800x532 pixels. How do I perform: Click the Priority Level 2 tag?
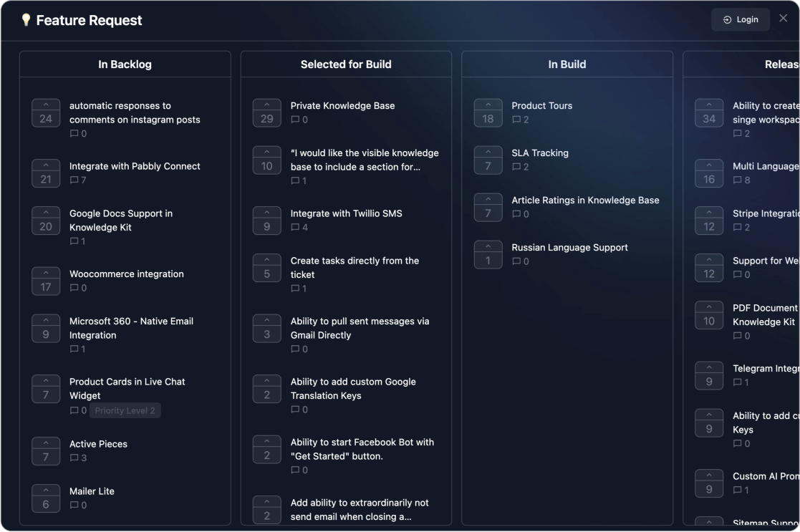[125, 411]
